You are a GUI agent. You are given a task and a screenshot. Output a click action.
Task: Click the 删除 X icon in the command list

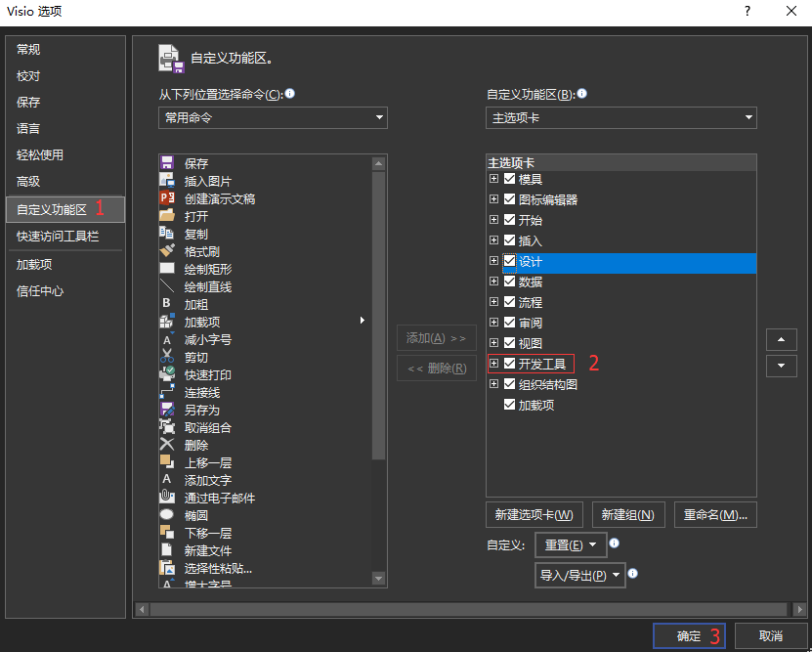click(x=167, y=445)
